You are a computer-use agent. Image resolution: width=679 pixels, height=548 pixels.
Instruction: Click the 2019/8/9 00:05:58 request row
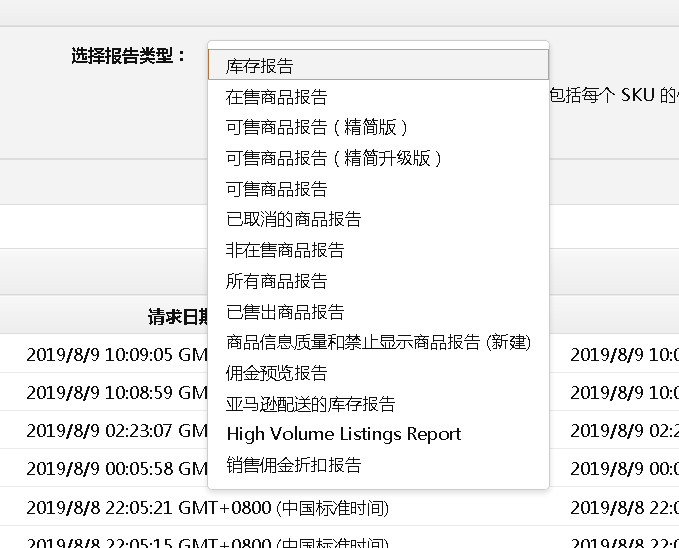pos(115,469)
